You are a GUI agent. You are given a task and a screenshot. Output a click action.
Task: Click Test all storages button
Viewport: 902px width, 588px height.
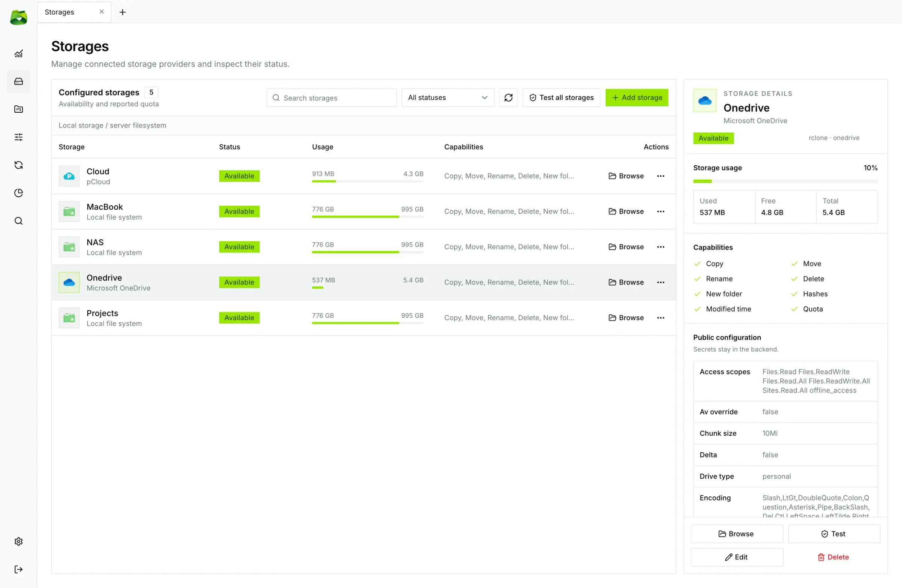(561, 97)
